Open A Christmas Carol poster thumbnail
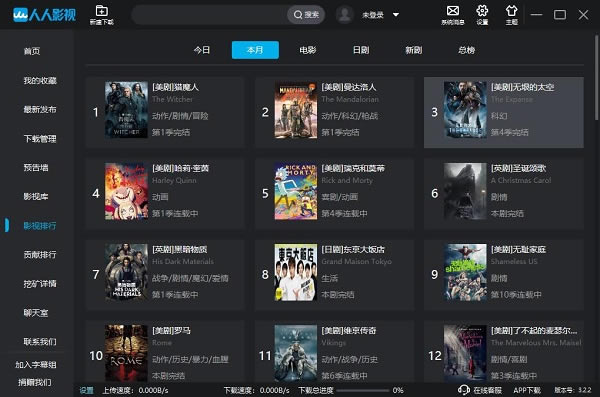 [465, 191]
